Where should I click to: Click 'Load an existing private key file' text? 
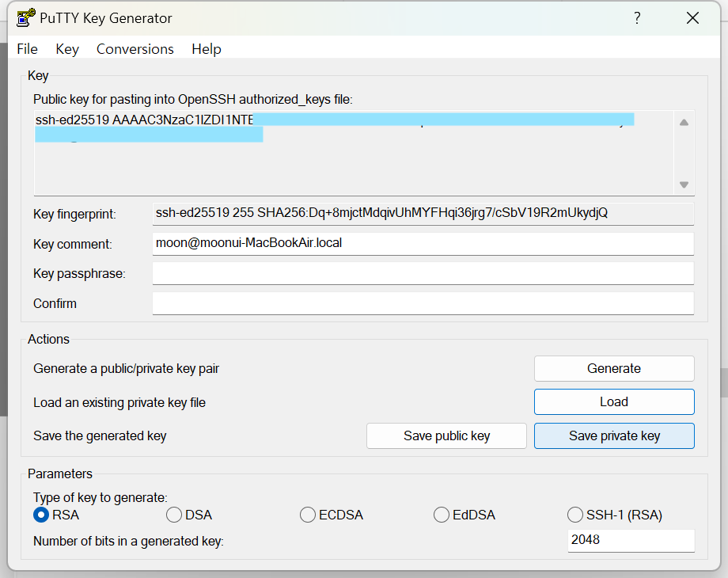(119, 402)
